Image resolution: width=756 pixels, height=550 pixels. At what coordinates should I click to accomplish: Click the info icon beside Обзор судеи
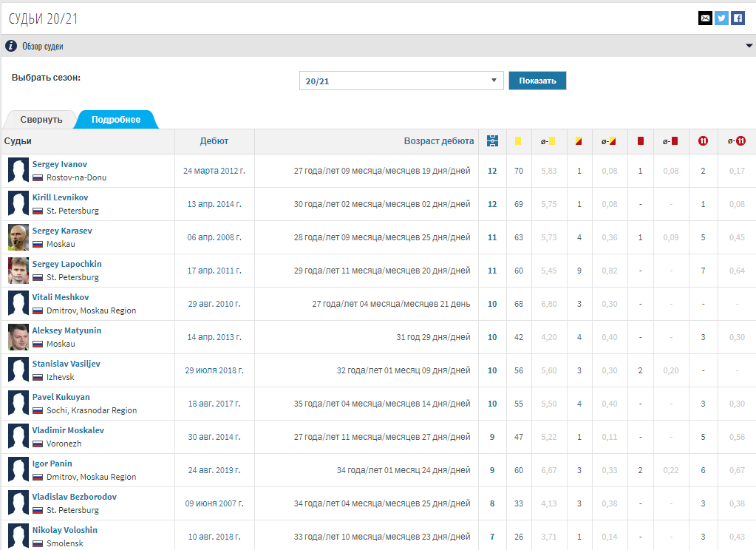tap(11, 46)
